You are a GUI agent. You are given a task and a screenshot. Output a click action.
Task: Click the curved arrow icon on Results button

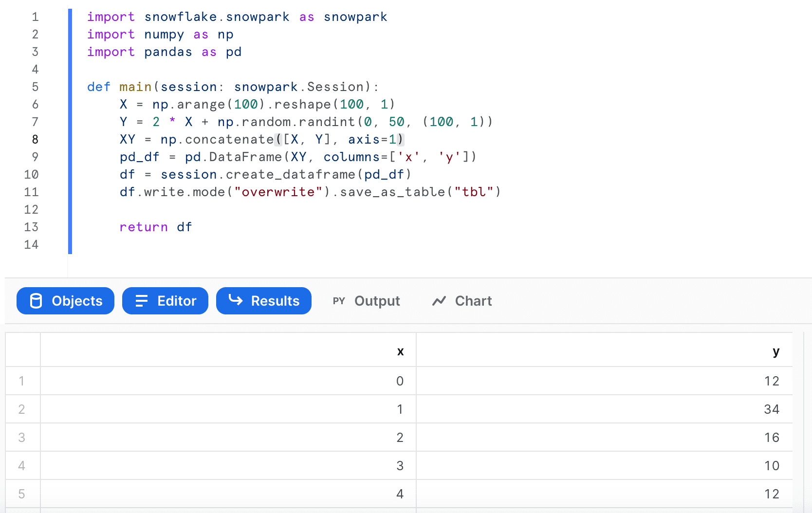(236, 301)
